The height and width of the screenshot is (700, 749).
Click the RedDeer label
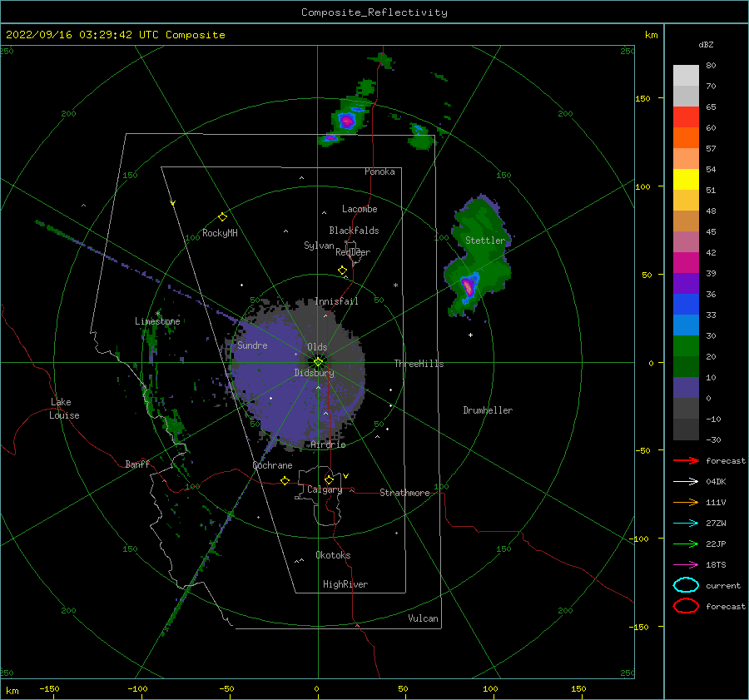[x=353, y=252]
